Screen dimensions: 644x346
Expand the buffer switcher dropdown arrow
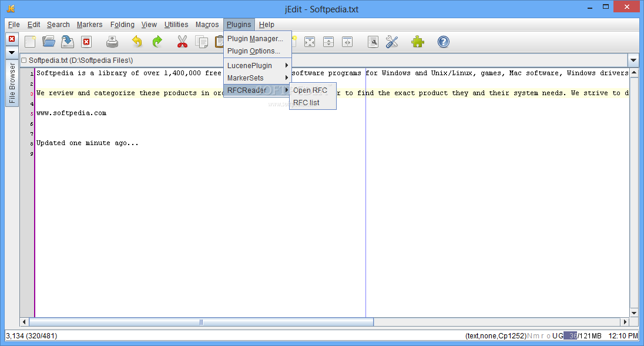point(633,61)
